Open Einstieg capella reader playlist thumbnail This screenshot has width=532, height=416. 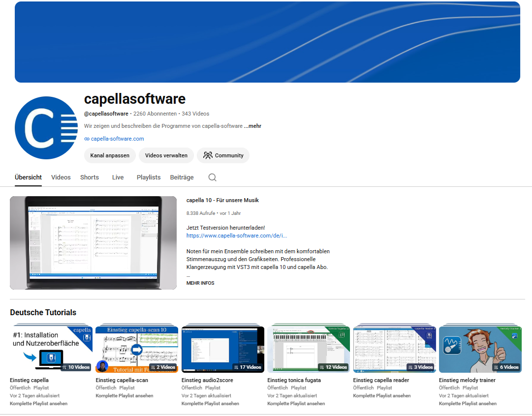pyautogui.click(x=395, y=349)
